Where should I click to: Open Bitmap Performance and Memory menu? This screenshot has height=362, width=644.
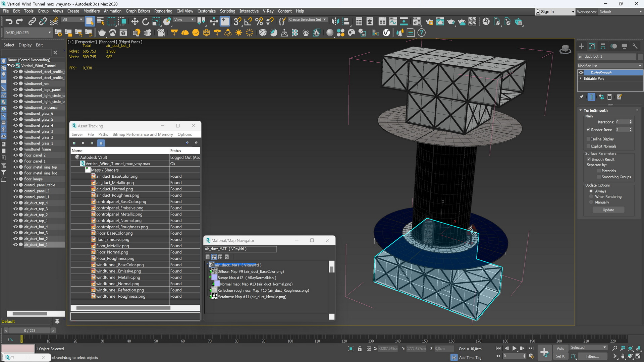(143, 134)
